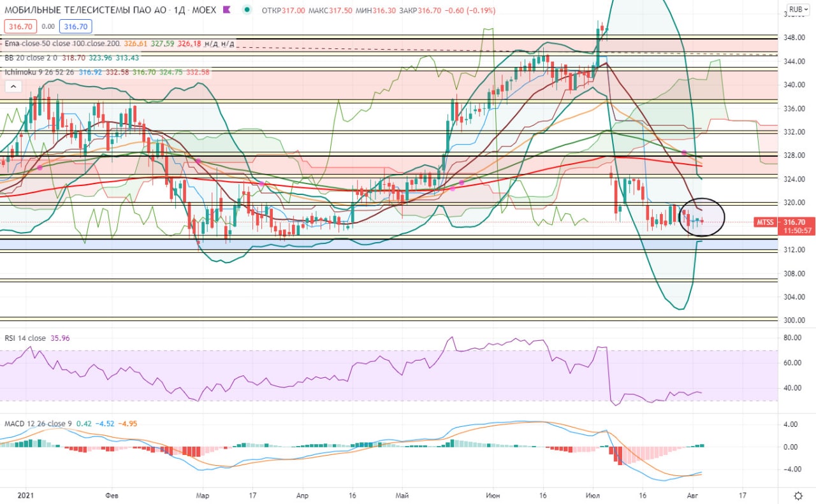Click the MACD histogram value 0.42
The height and width of the screenshot is (504, 816).
[x=84, y=423]
